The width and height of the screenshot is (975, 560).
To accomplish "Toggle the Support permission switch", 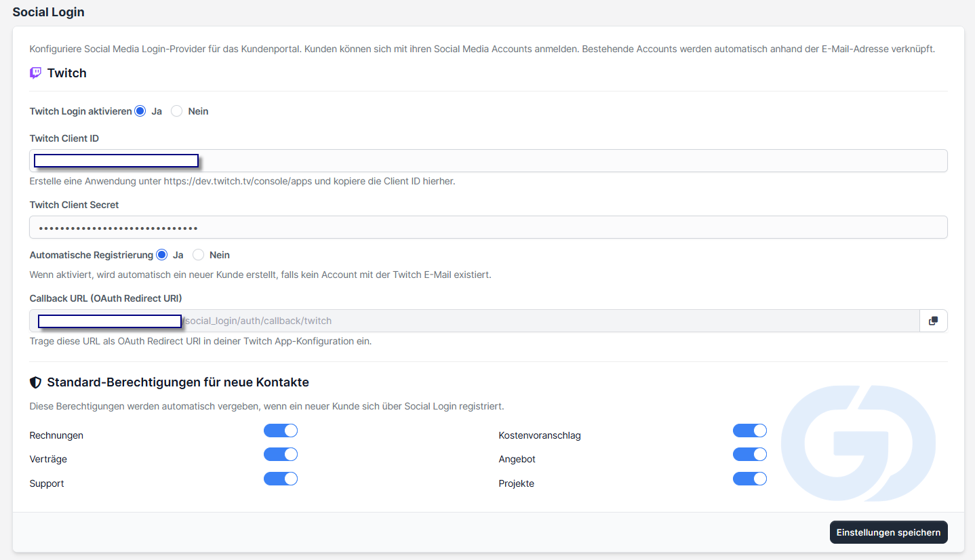I will pos(281,479).
